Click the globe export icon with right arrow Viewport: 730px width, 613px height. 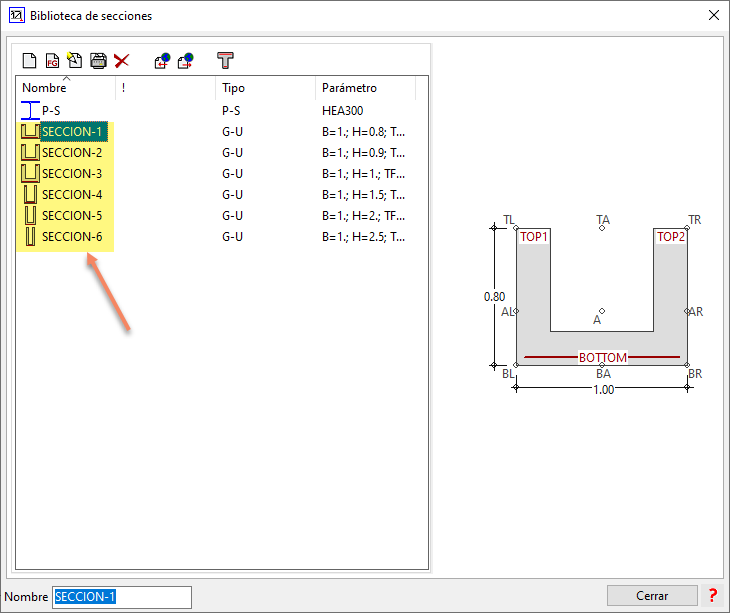pyautogui.click(x=186, y=61)
